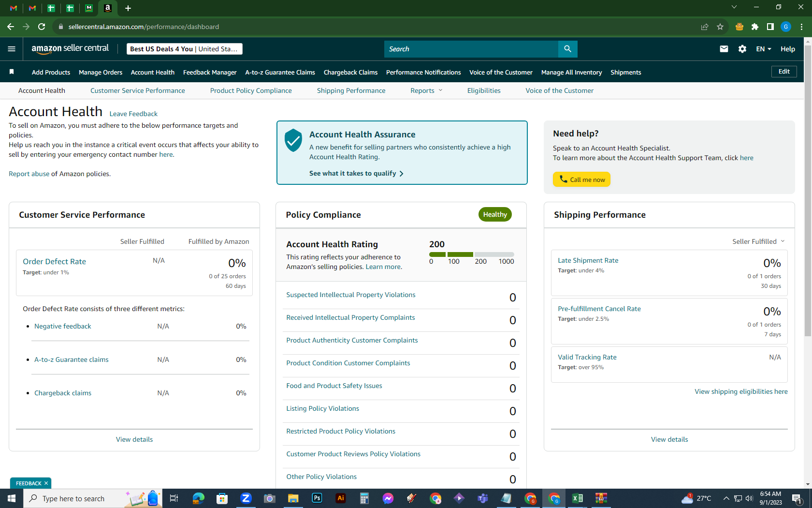
Task: Open the Product Policy Compliance tab
Action: click(251, 90)
